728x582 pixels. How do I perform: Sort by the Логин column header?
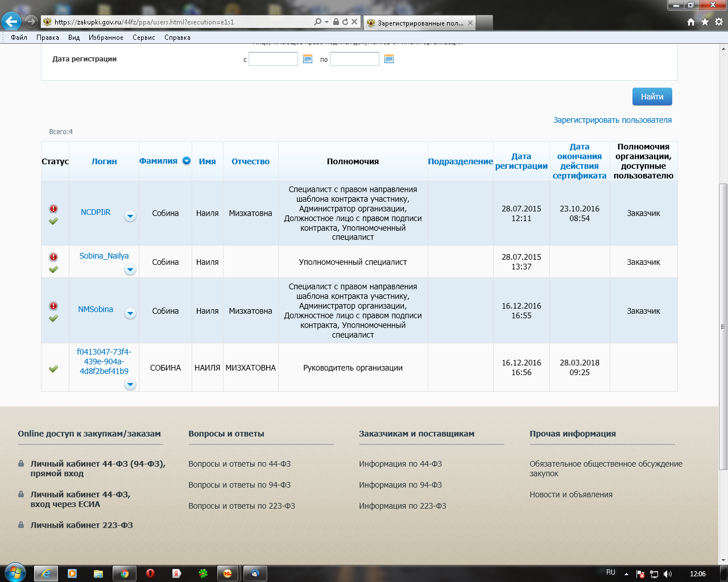pos(104,161)
